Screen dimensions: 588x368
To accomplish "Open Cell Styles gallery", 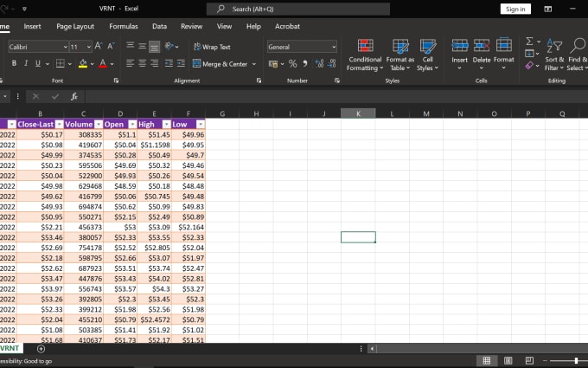I will pos(427,55).
